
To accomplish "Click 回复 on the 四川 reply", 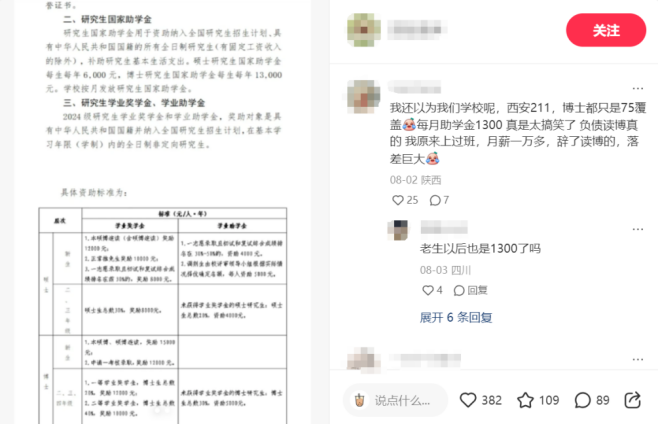I will [470, 290].
